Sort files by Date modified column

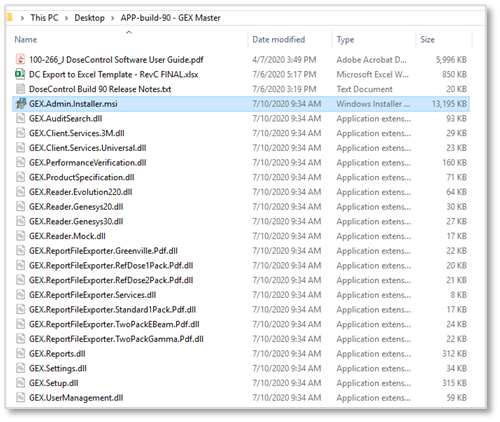(279, 39)
